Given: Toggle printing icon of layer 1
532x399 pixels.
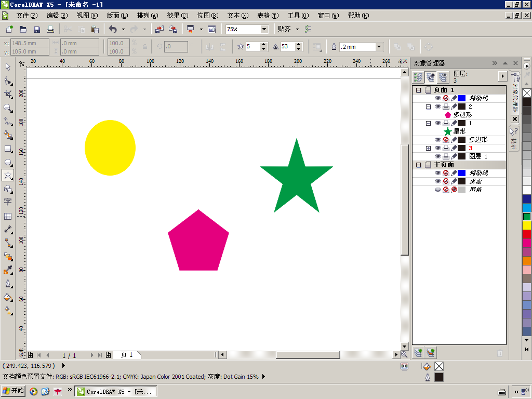Looking at the screenshot, I should (x=446, y=123).
